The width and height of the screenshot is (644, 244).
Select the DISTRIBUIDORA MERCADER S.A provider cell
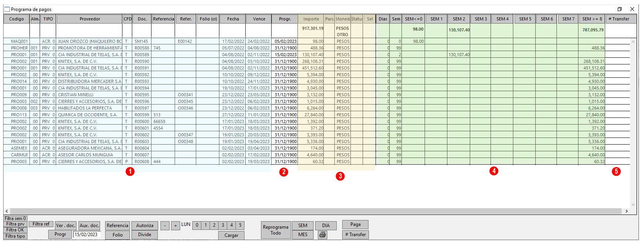pos(89,81)
